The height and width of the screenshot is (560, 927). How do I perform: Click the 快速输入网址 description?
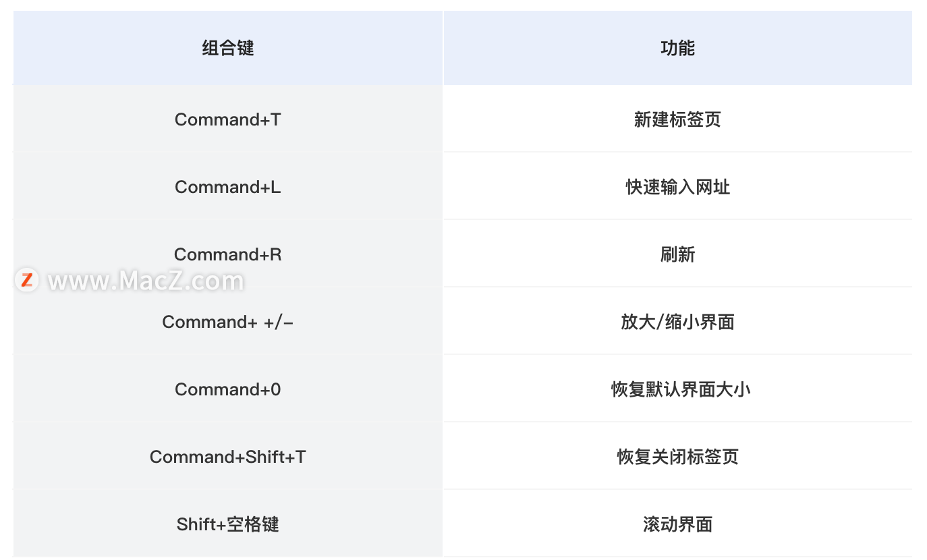pos(677,187)
